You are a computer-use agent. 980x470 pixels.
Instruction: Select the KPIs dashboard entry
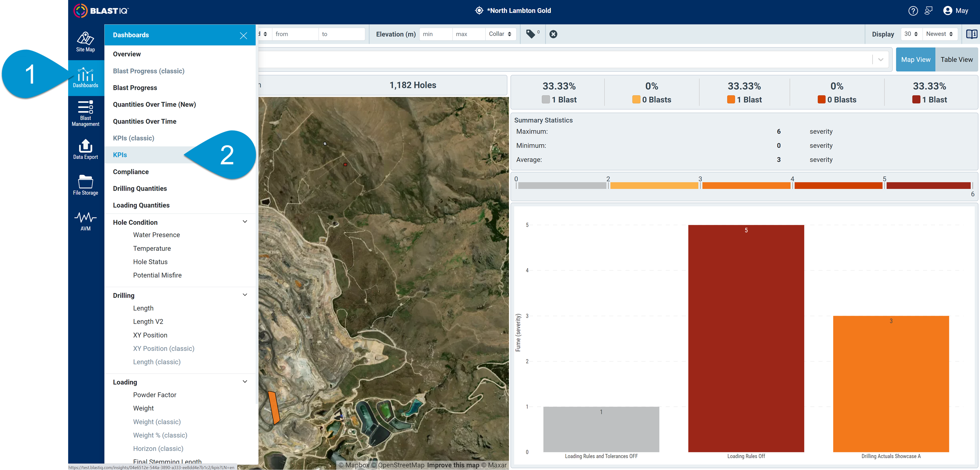tap(180, 155)
